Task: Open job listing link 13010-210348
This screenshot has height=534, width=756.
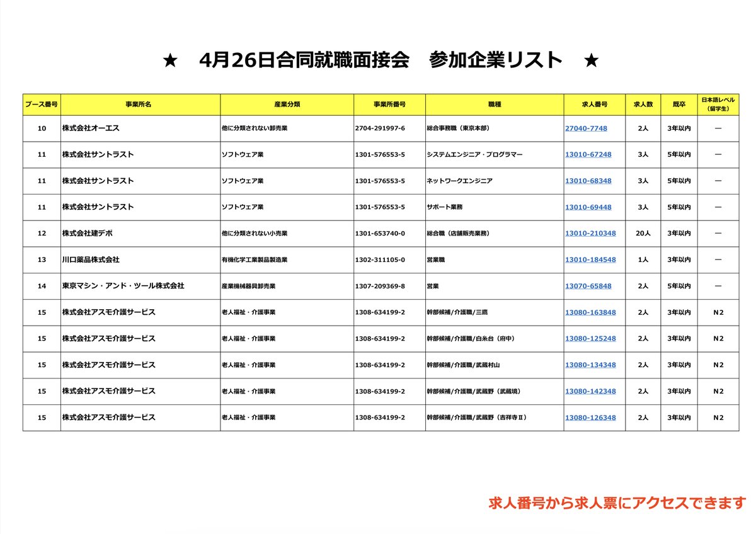Action: pyautogui.click(x=590, y=234)
